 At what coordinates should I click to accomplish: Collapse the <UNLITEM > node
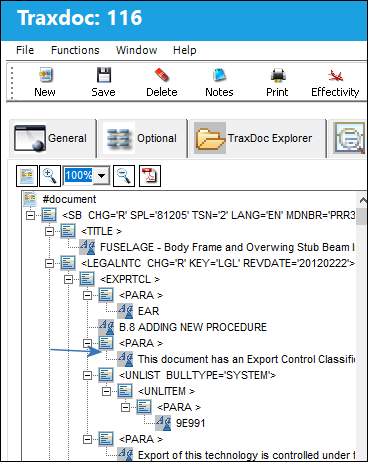106,391
